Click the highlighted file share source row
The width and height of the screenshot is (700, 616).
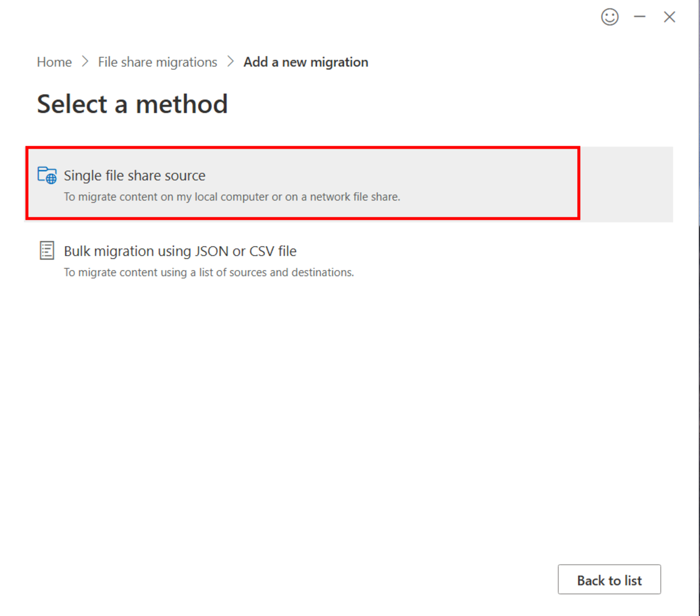click(x=302, y=183)
